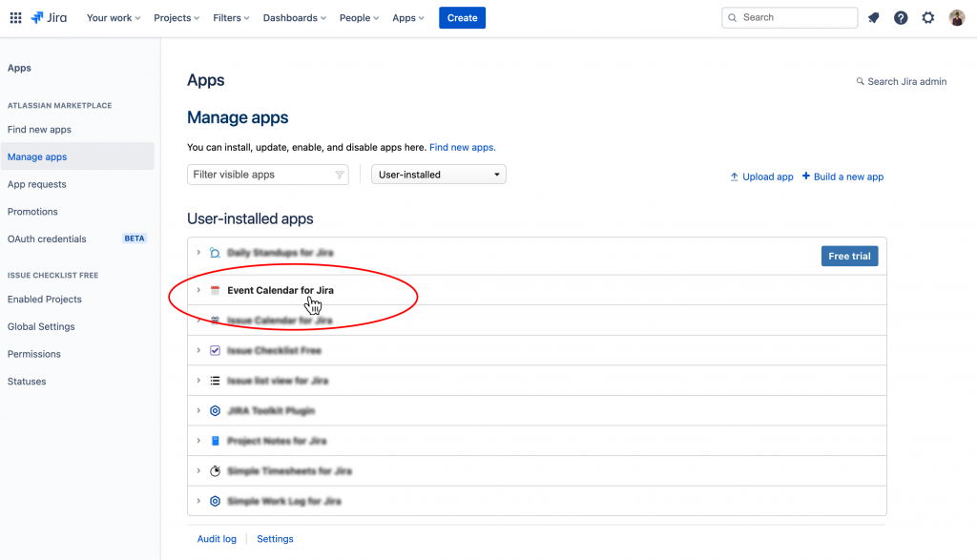The width and height of the screenshot is (977, 560).
Task: Open the Settings link below app list
Action: click(x=275, y=539)
